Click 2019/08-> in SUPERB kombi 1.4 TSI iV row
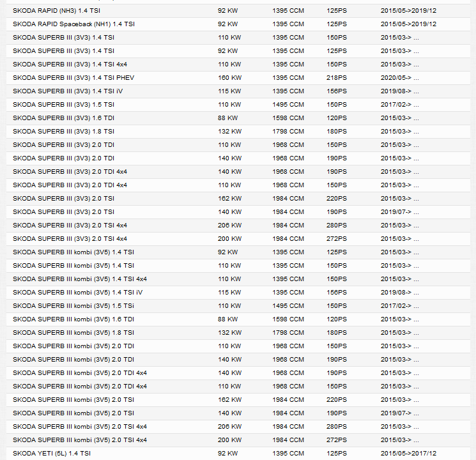The width and height of the screenshot is (476, 460). [x=400, y=293]
